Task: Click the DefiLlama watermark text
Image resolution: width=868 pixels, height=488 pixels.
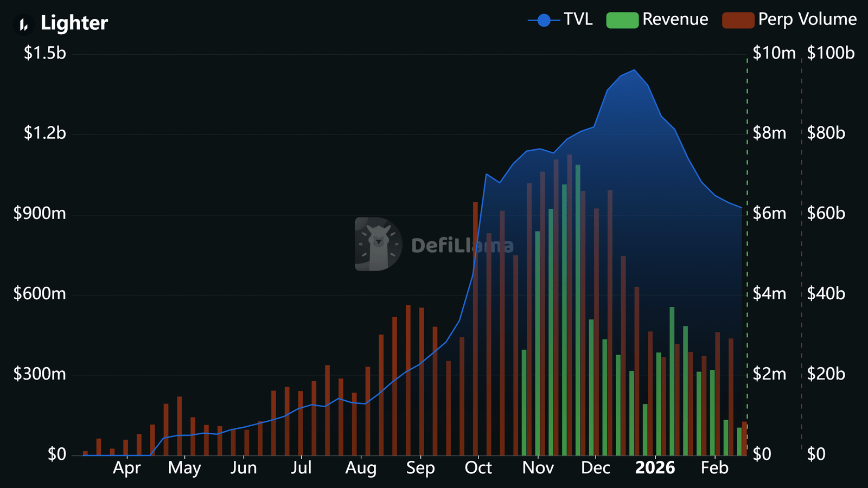Action: click(462, 246)
